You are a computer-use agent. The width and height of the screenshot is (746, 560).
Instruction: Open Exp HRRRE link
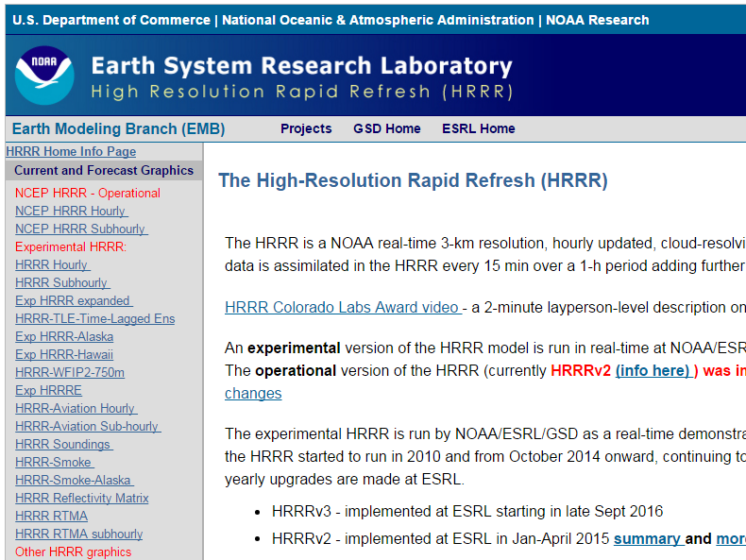[x=48, y=391]
